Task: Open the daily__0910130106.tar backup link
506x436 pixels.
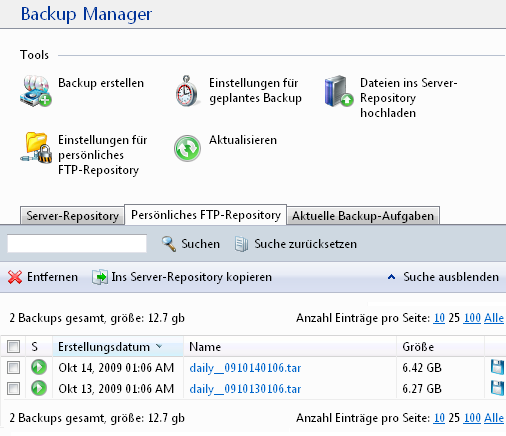Action: (x=245, y=389)
